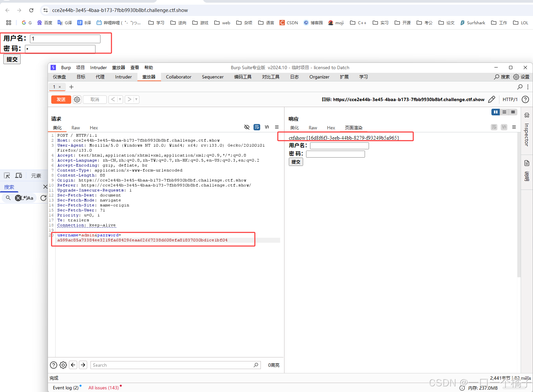Open send options gear next to 发送
The image size is (533, 392).
click(x=77, y=99)
